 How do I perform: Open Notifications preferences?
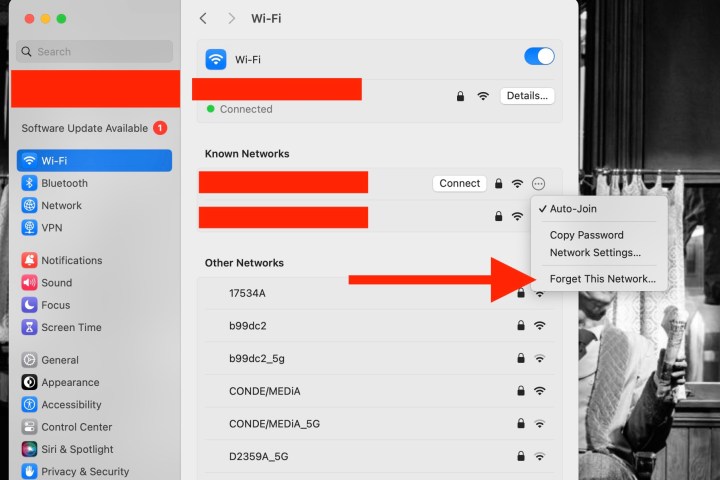(x=71, y=260)
